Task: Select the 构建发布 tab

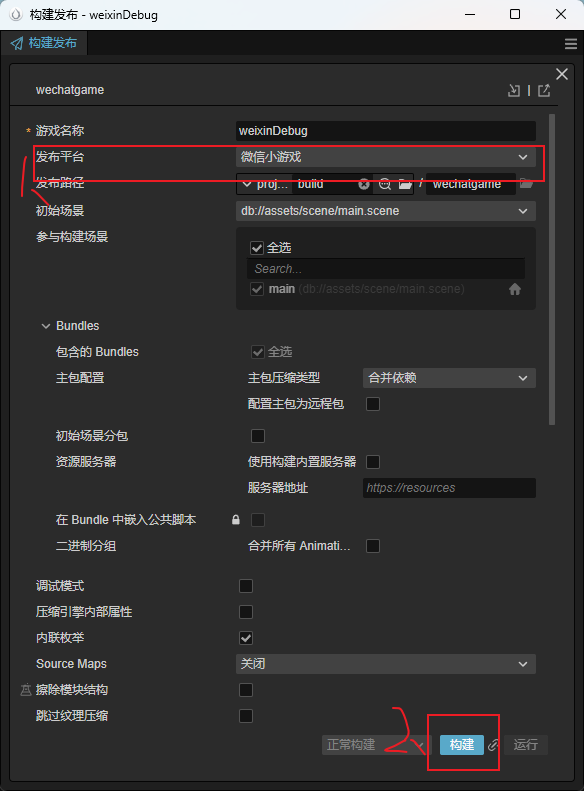Action: 44,43
